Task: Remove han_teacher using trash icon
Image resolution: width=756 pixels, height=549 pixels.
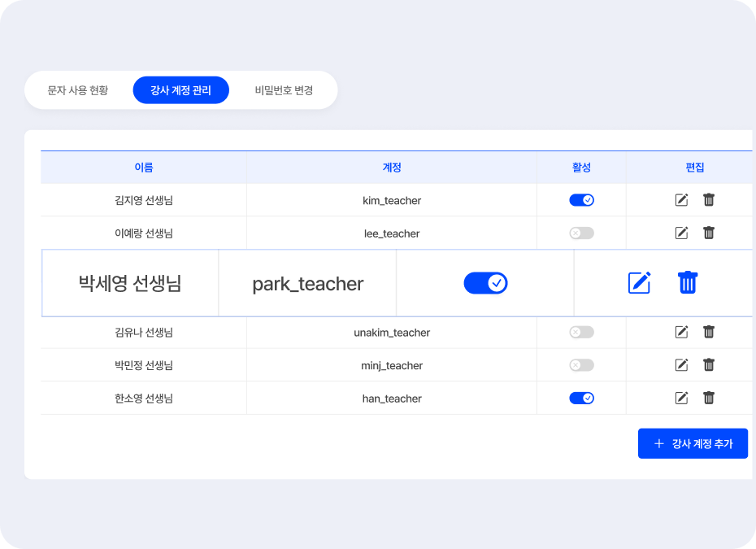Action: pos(709,398)
